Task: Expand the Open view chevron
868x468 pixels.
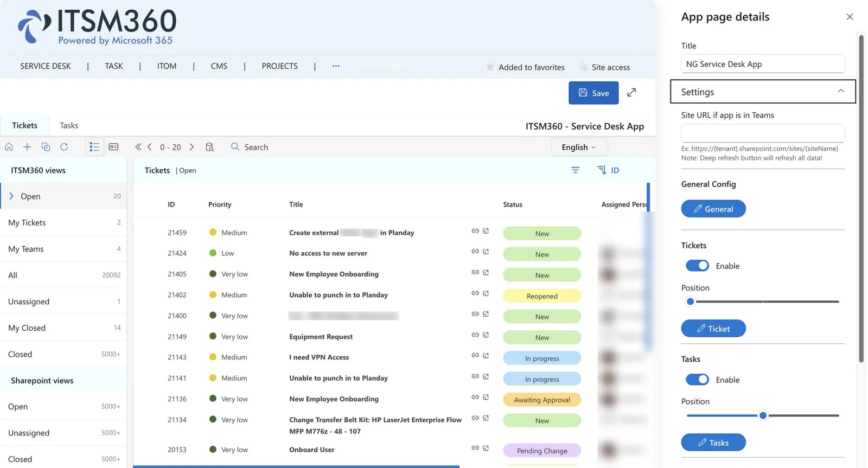Action: click(11, 196)
